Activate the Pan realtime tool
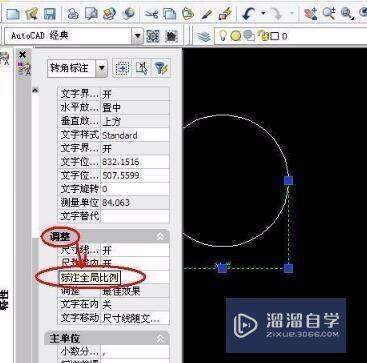367x363 pixels. click(310, 14)
